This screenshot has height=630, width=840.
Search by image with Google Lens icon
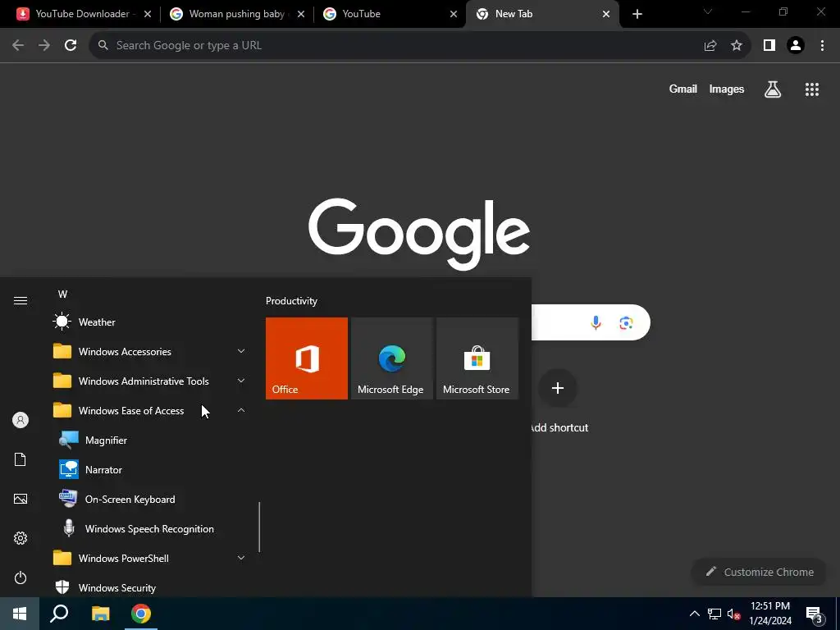point(626,322)
